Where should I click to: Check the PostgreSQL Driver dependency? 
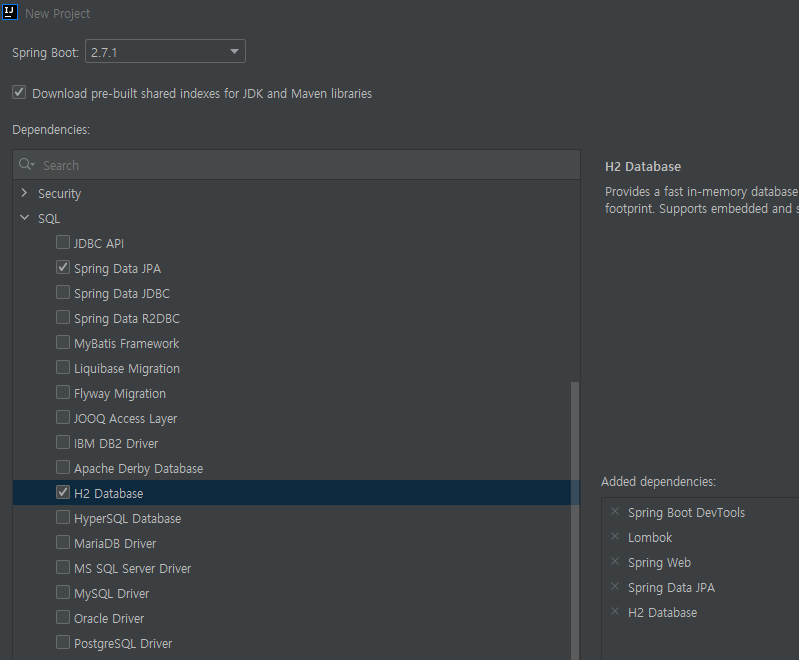tap(63, 642)
